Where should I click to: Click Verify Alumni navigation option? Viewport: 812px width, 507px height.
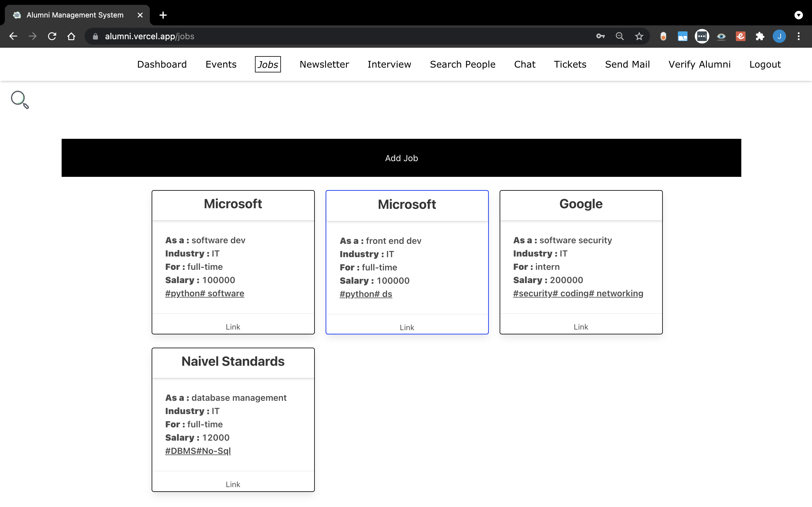700,64
